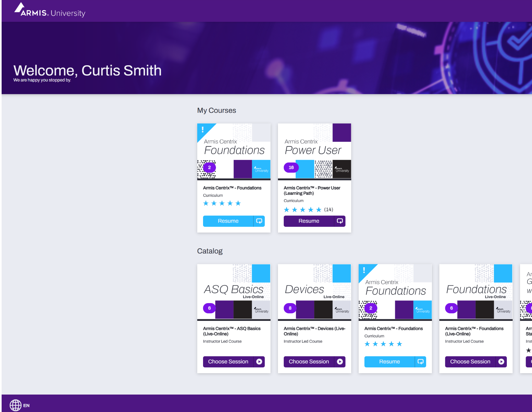The image size is (532, 412).
Task: Resume Foundations course in My Courses
Action: click(228, 221)
